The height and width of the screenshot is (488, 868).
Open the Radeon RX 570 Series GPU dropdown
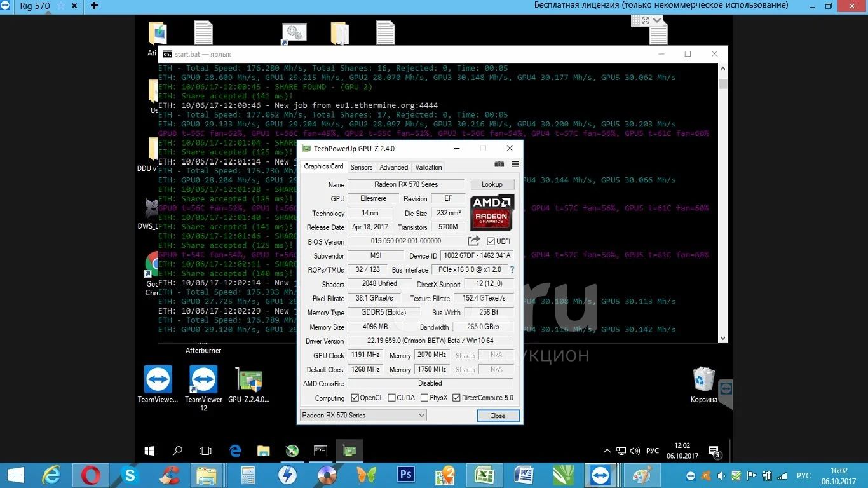pyautogui.click(x=363, y=415)
